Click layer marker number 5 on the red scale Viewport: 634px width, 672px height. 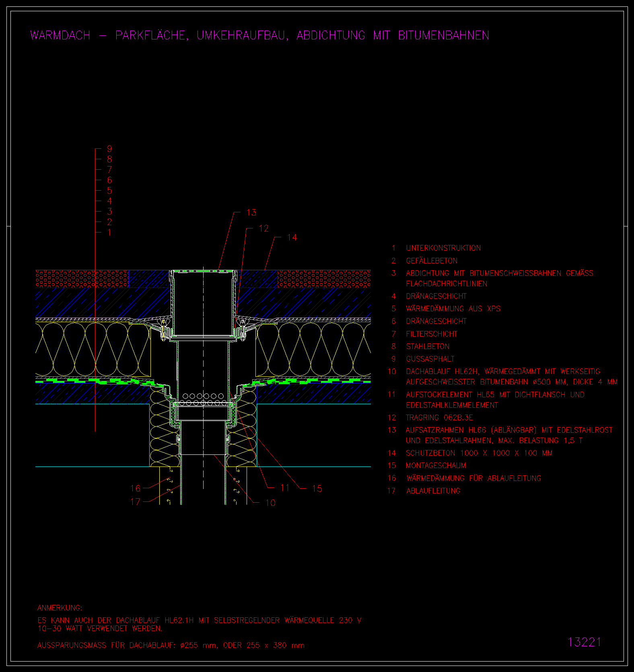(109, 191)
